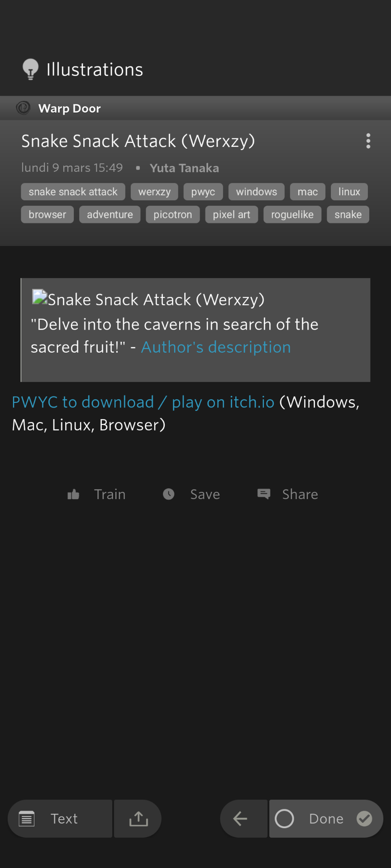Tap the lightbulb Illustrations folder icon
The height and width of the screenshot is (868, 391).
(x=30, y=70)
